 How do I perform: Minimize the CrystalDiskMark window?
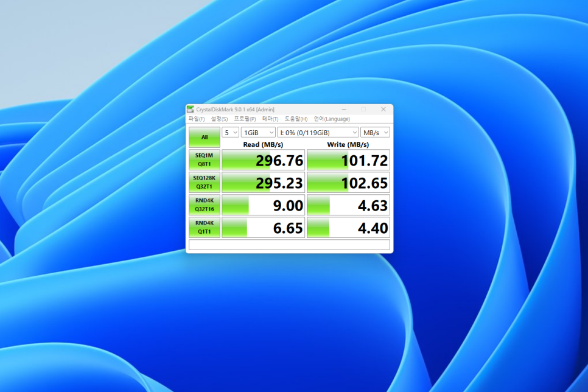pos(344,110)
